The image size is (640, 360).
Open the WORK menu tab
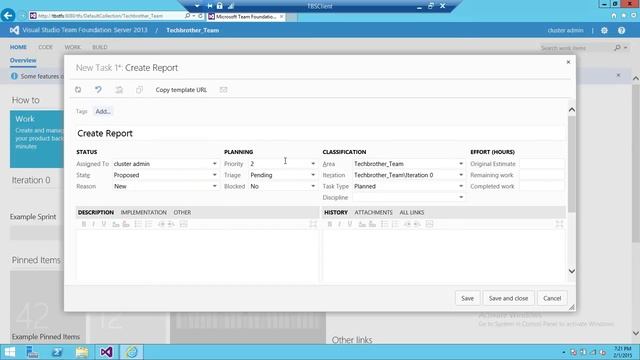point(73,47)
